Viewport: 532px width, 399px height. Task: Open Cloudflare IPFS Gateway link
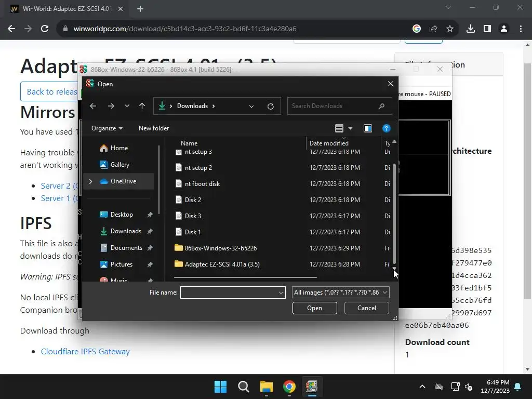click(85, 352)
